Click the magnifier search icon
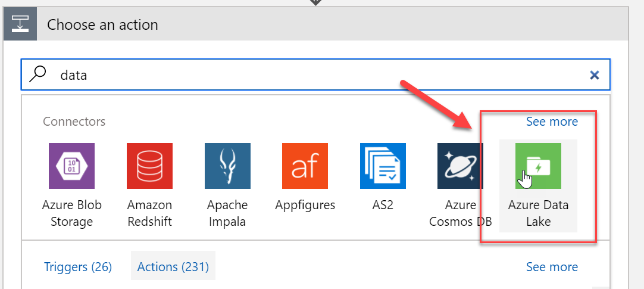The width and height of the screenshot is (644, 289). click(37, 74)
